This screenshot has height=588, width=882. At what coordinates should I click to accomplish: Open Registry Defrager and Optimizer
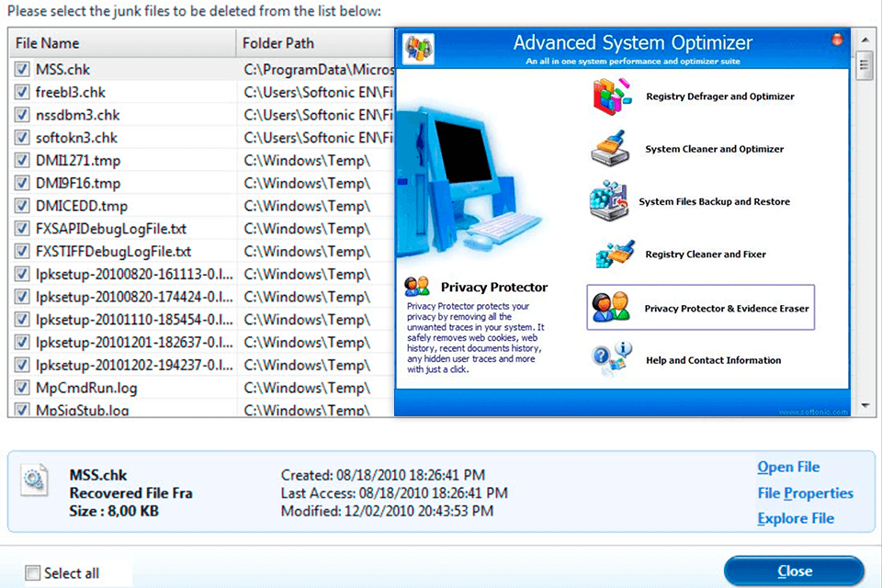720,96
